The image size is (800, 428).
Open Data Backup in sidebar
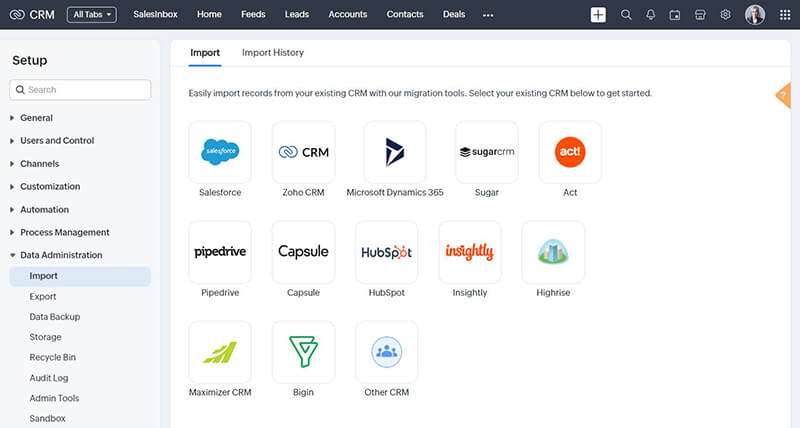point(55,317)
